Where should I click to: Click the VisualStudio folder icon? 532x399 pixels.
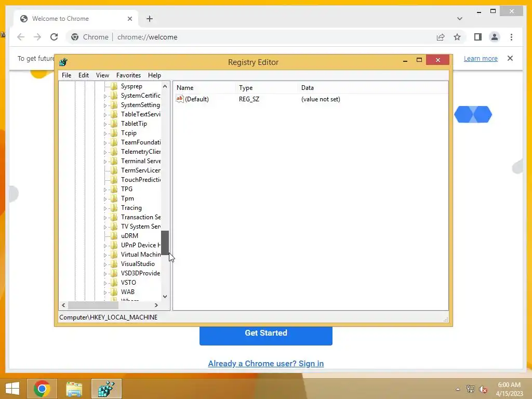(x=114, y=263)
